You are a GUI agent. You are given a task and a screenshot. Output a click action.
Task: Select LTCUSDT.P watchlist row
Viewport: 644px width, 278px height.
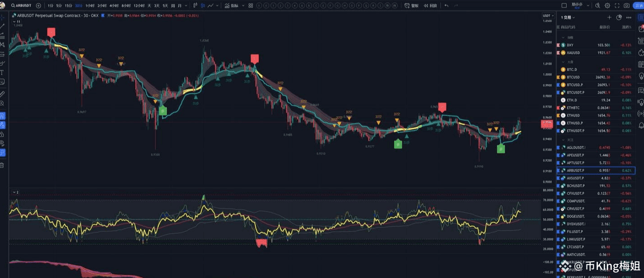tap(596, 247)
